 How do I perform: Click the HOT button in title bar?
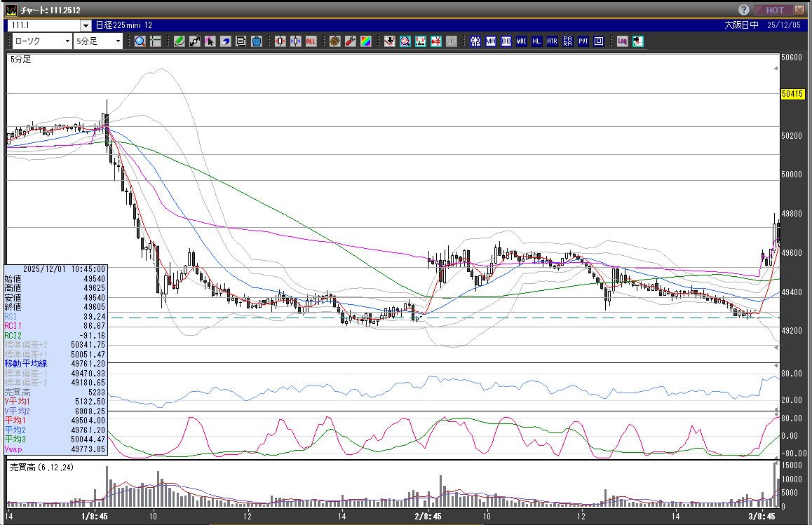(775, 10)
